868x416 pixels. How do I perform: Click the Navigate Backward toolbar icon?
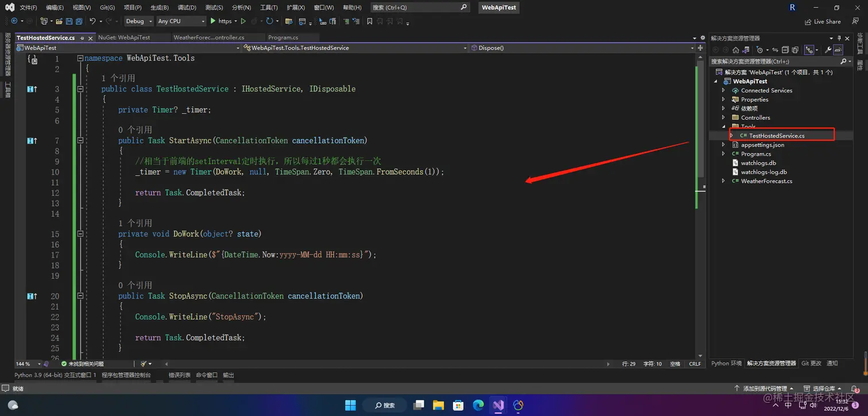click(14, 21)
